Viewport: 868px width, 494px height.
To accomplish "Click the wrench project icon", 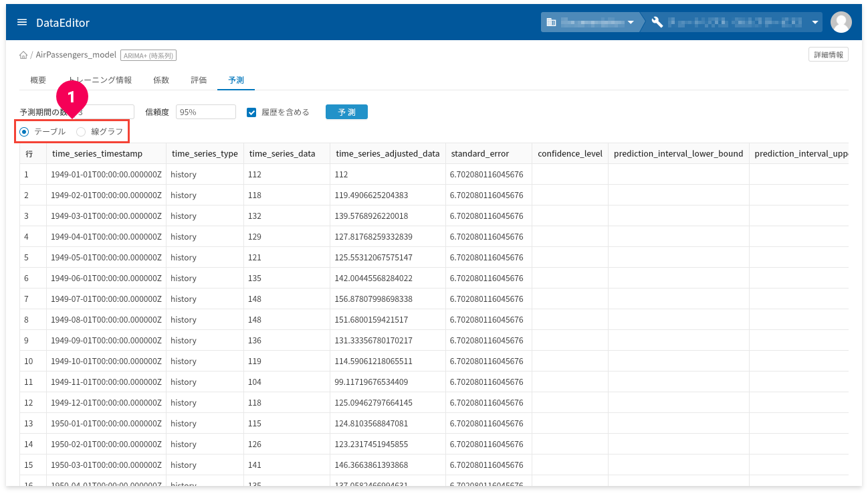I will (x=657, y=22).
